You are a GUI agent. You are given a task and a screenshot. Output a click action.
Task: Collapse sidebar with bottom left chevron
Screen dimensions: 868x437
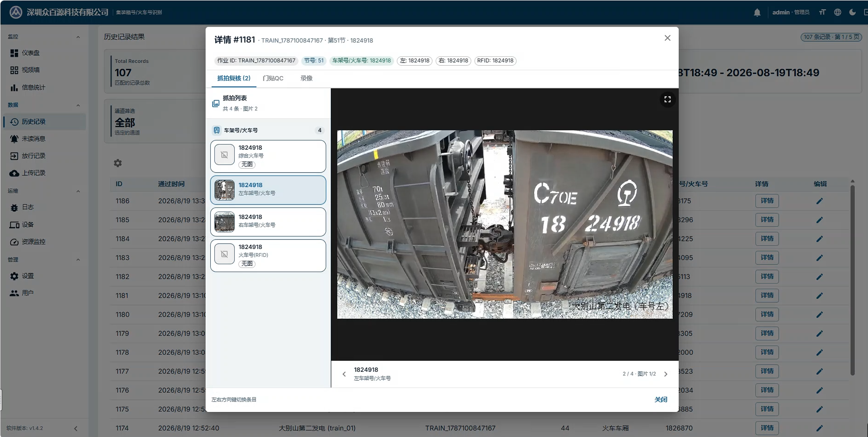coord(76,429)
